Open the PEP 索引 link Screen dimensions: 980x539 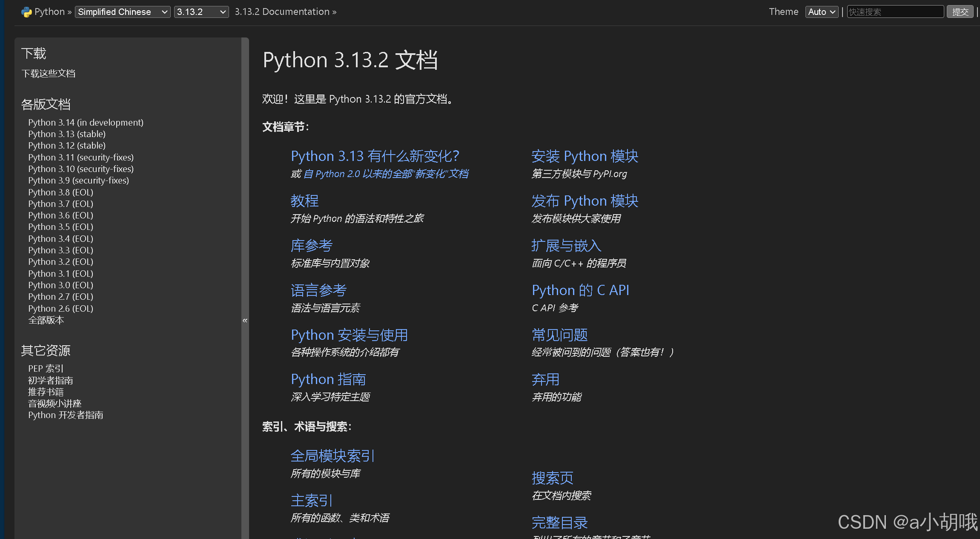point(46,369)
